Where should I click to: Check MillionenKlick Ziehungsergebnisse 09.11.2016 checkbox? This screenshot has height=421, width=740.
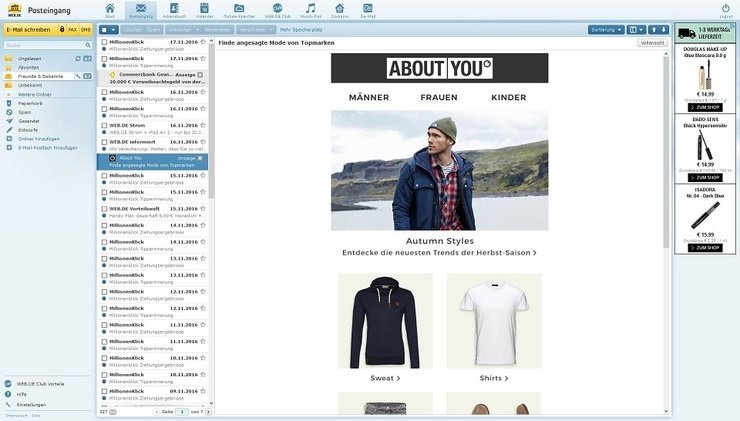click(x=104, y=391)
